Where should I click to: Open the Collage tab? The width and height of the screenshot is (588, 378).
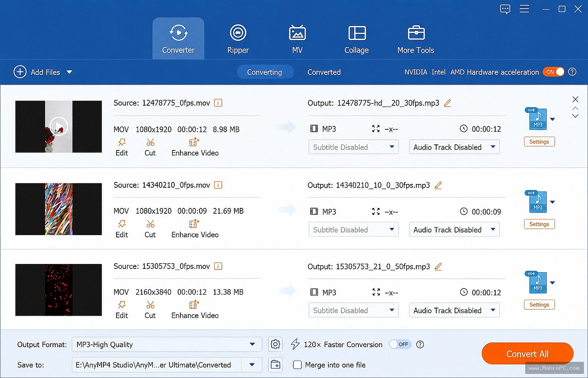tap(357, 39)
